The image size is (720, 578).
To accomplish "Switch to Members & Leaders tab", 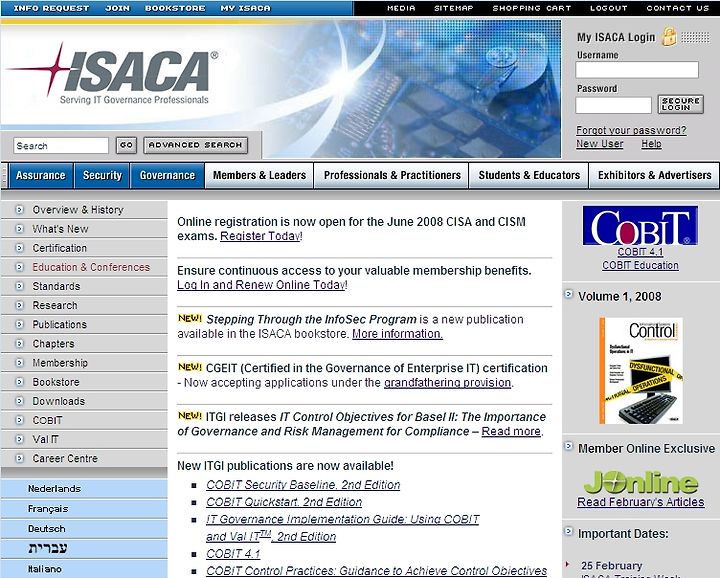I will 259,175.
